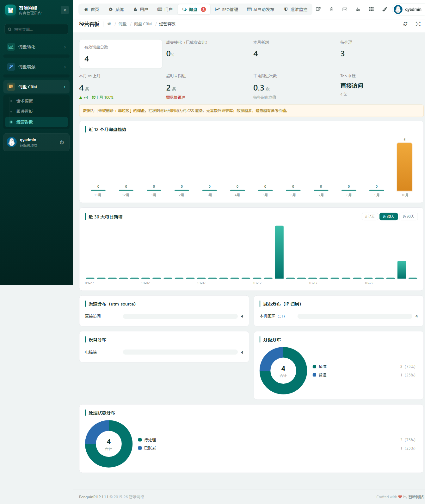425x504 pixels.
Task: Select the 近7天 range option
Action: click(370, 217)
